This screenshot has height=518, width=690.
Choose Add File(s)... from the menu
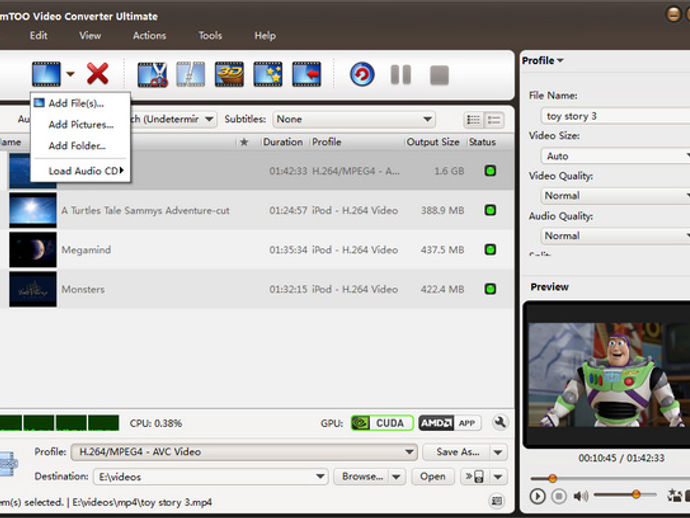pos(80,103)
